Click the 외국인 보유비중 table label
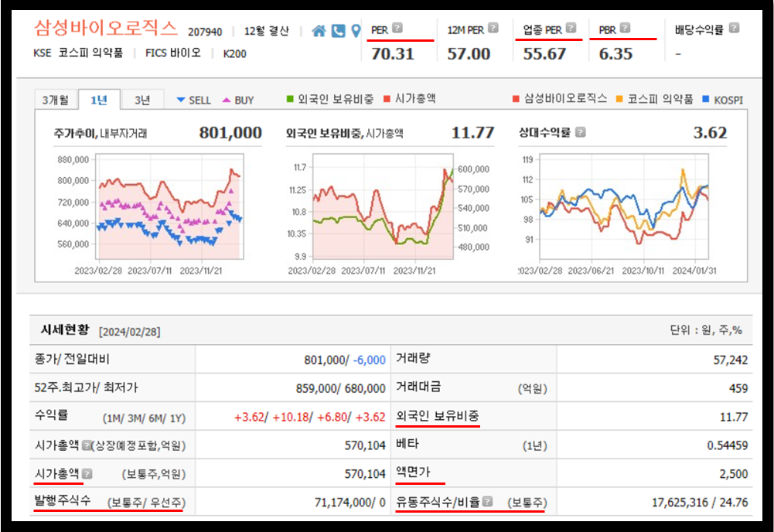This screenshot has width=774, height=532. tap(438, 416)
